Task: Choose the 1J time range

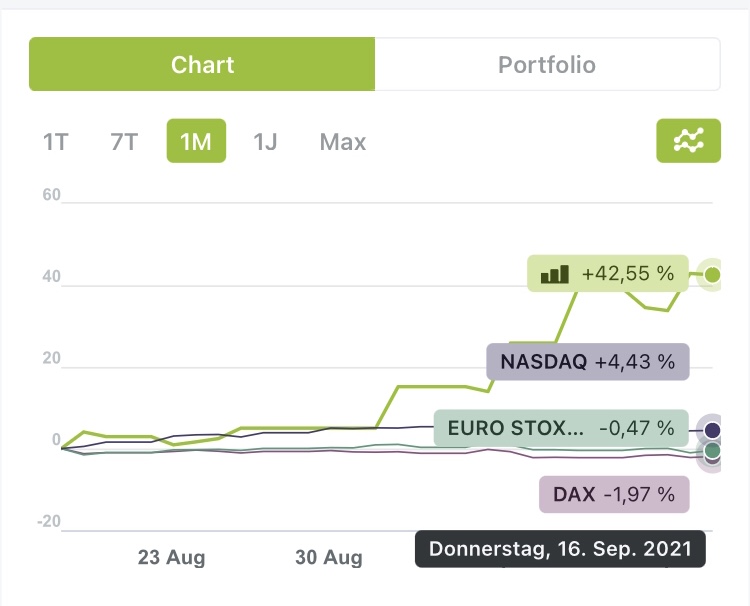Action: [265, 141]
